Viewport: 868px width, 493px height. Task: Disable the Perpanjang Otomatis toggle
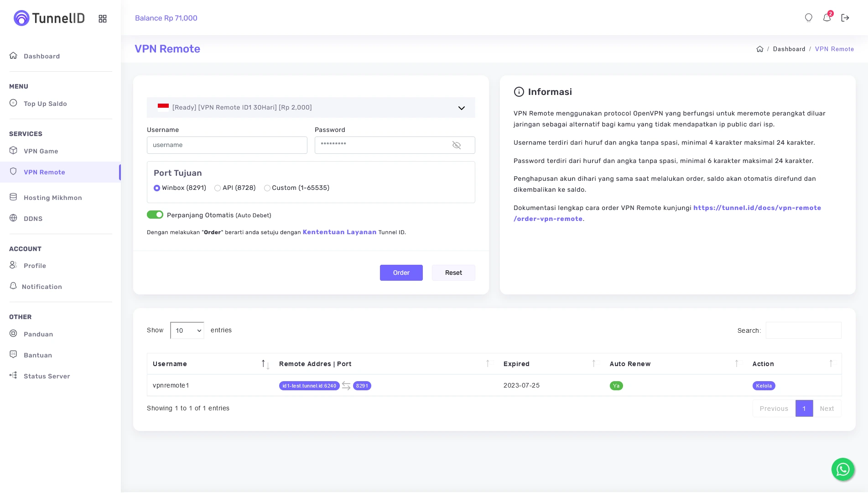coord(155,215)
